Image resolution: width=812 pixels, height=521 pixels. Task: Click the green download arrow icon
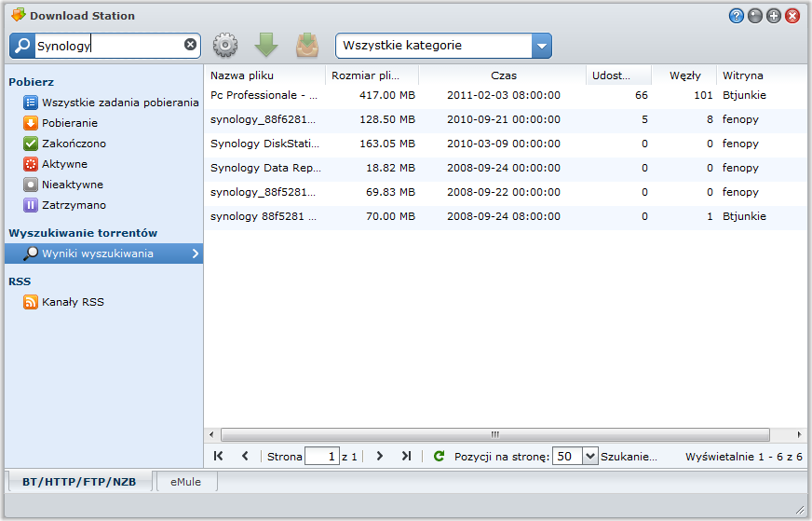tap(266, 45)
